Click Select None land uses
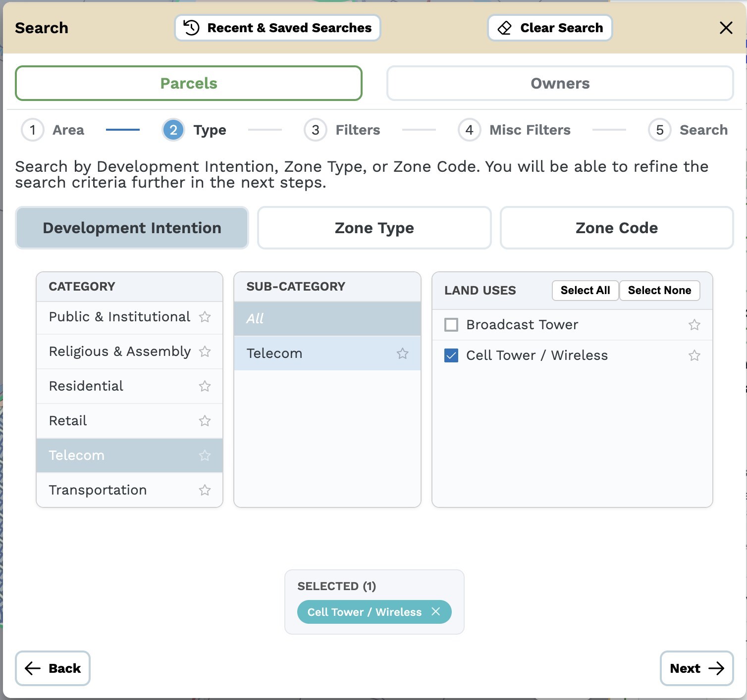 point(659,291)
